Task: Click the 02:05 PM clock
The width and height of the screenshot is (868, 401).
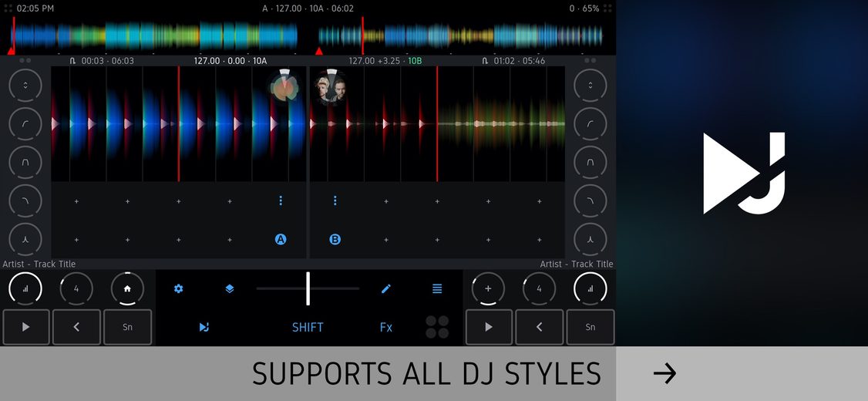Action: [35, 8]
